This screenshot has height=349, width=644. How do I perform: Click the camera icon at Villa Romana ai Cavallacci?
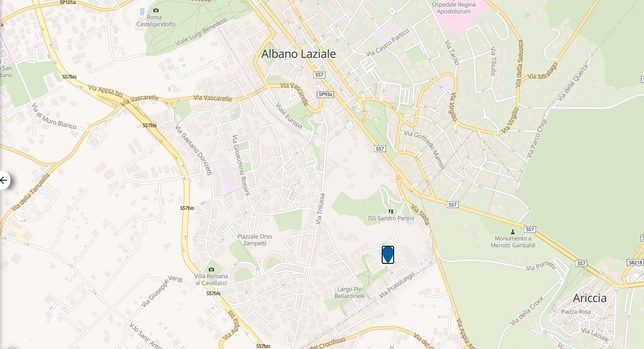[211, 270]
